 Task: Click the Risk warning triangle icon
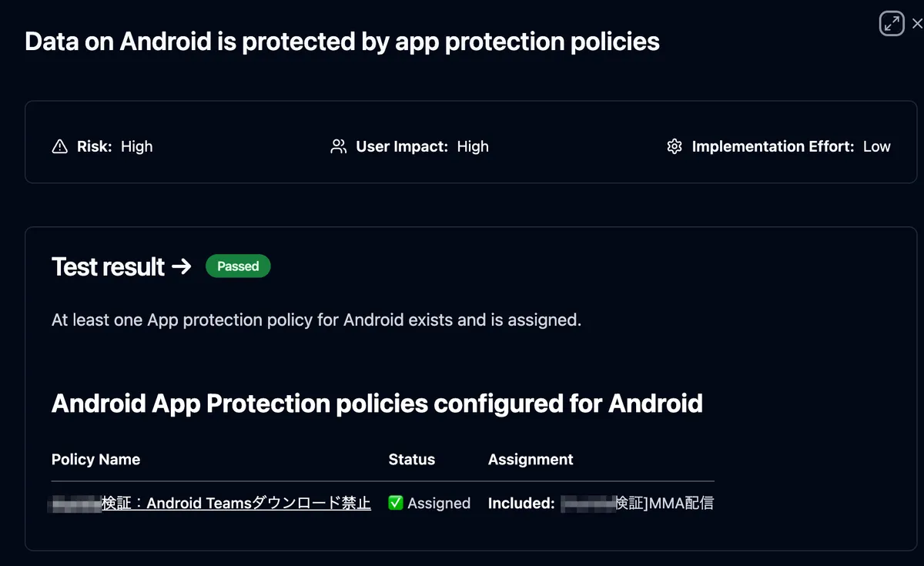coord(59,146)
